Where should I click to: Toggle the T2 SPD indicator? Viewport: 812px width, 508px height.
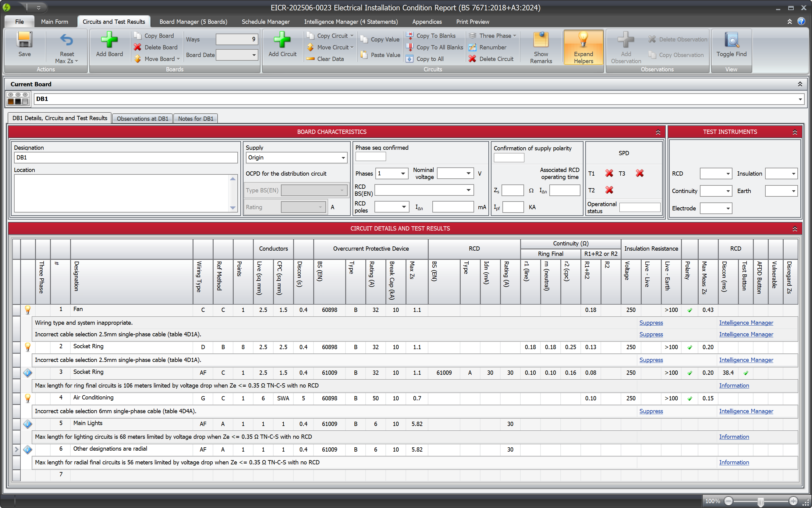pyautogui.click(x=609, y=190)
